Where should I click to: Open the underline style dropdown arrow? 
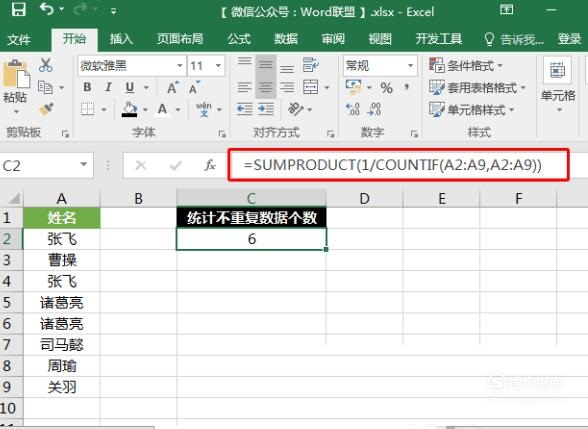(x=146, y=88)
